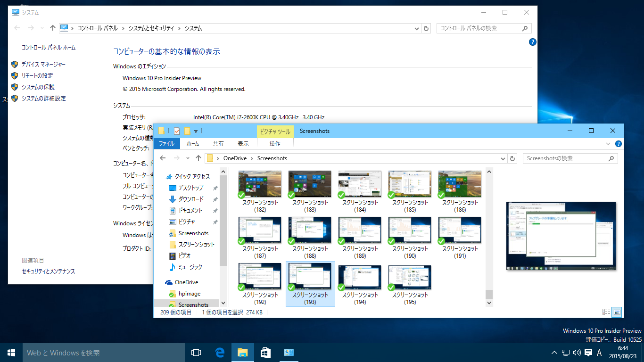
Task: Open the Windows Start menu
Action: coord(11,353)
